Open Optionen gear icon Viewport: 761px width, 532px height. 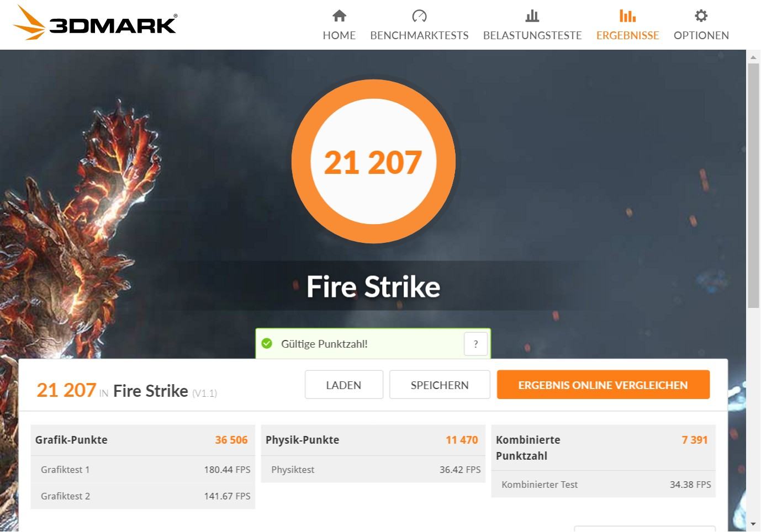click(701, 15)
